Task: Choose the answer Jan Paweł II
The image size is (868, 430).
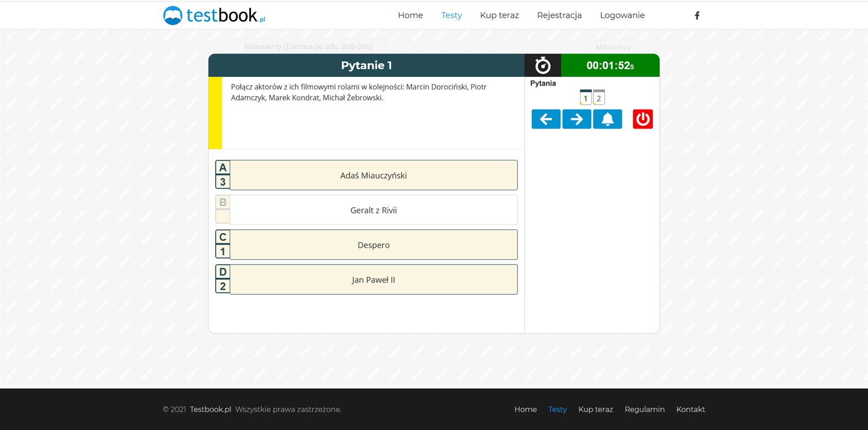Action: 373,280
